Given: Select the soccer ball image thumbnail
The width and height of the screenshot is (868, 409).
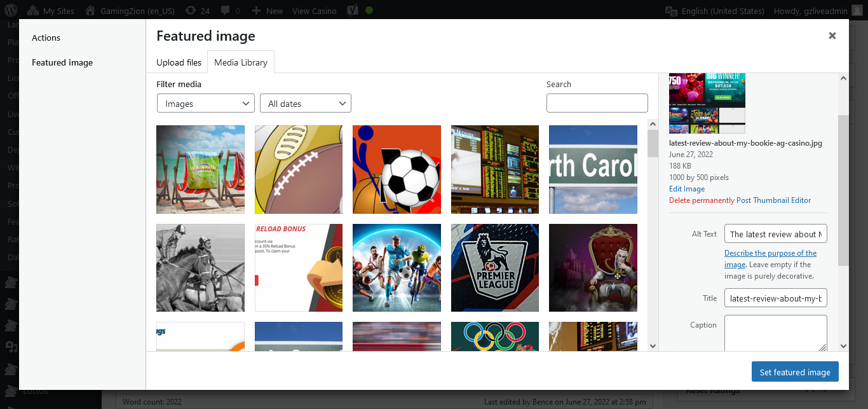Looking at the screenshot, I should pos(397,169).
